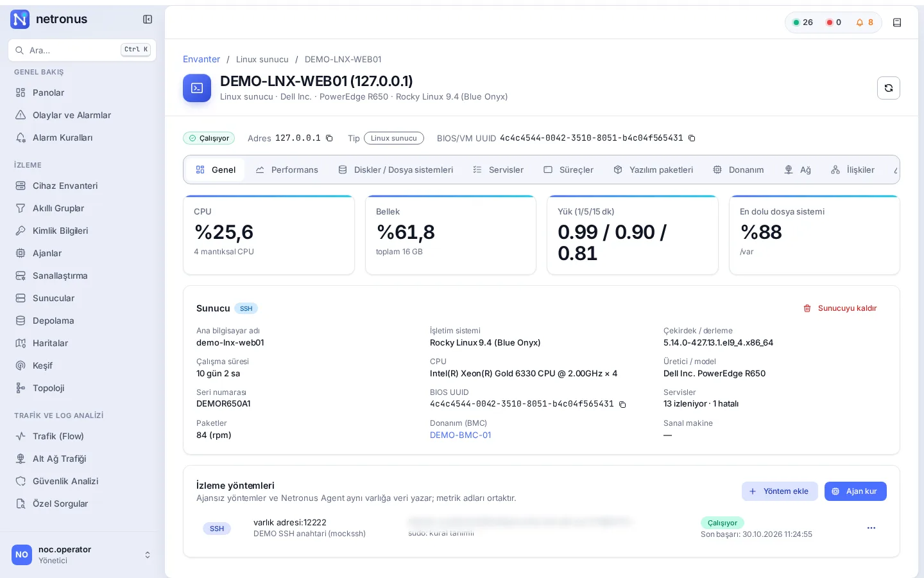This screenshot has height=578, width=924.
Task: Open Cihaz Envanteri in sidebar
Action: (82, 186)
